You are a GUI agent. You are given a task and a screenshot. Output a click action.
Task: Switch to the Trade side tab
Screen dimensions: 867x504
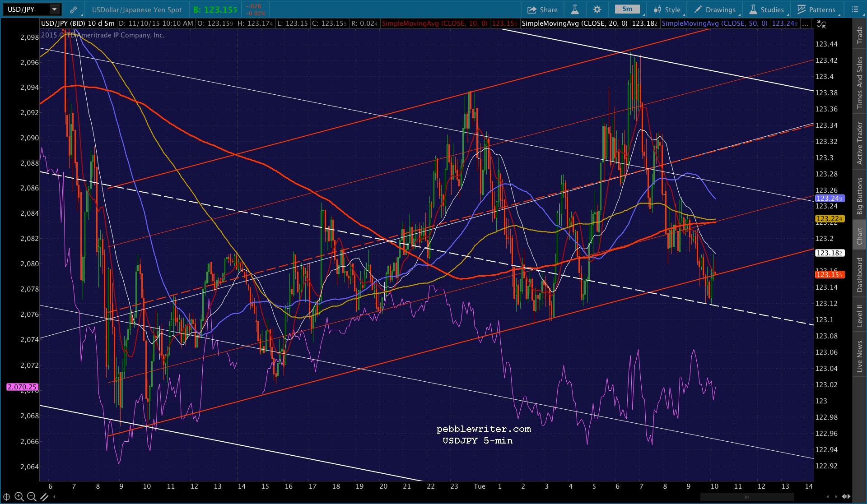click(860, 35)
